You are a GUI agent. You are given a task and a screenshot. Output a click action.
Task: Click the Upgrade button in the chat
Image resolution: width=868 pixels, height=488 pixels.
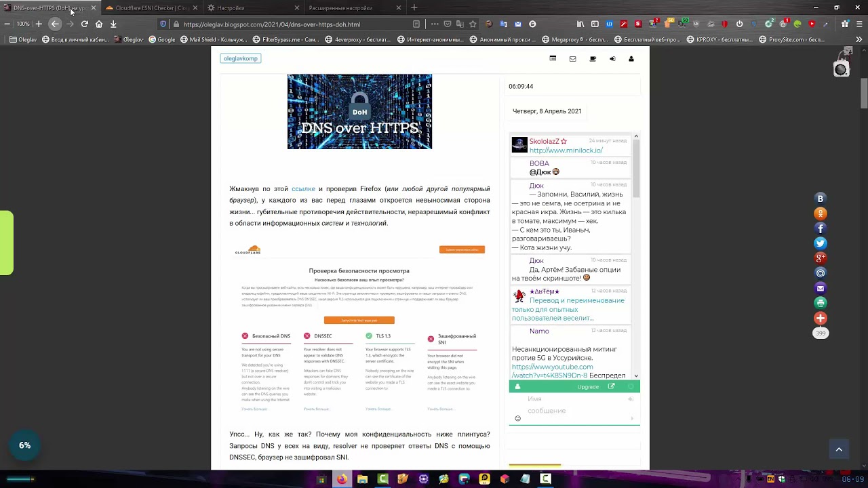coord(588,386)
